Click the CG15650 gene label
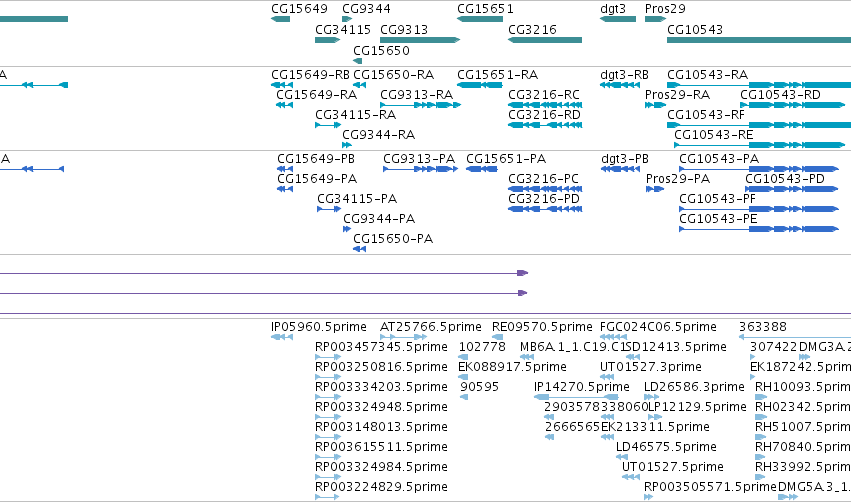Viewport: 851px width, 502px height. pos(381,50)
